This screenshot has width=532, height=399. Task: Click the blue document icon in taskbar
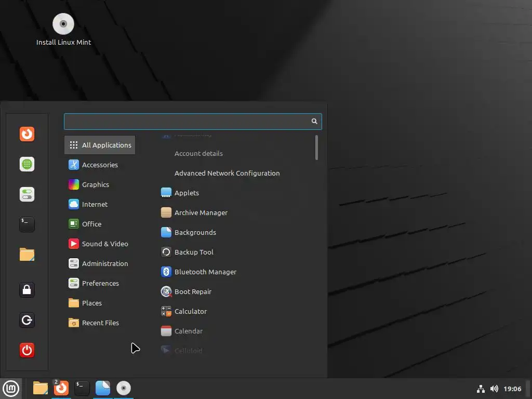tap(103, 388)
